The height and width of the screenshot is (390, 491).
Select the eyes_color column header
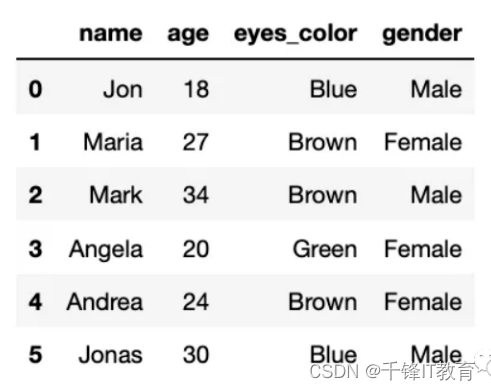pos(295,35)
